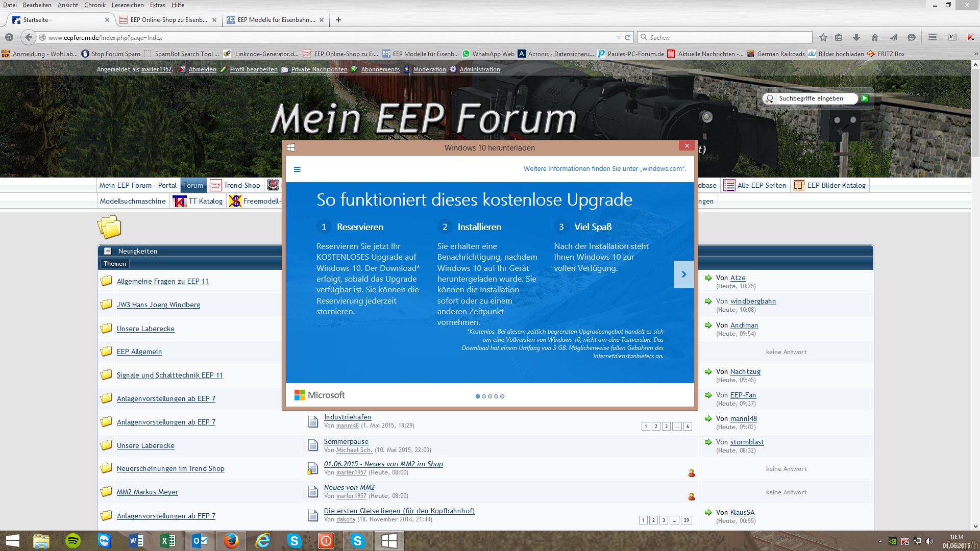Select second page dot in upgrade dialog
Screen dimensions: 980x551
click(x=484, y=396)
